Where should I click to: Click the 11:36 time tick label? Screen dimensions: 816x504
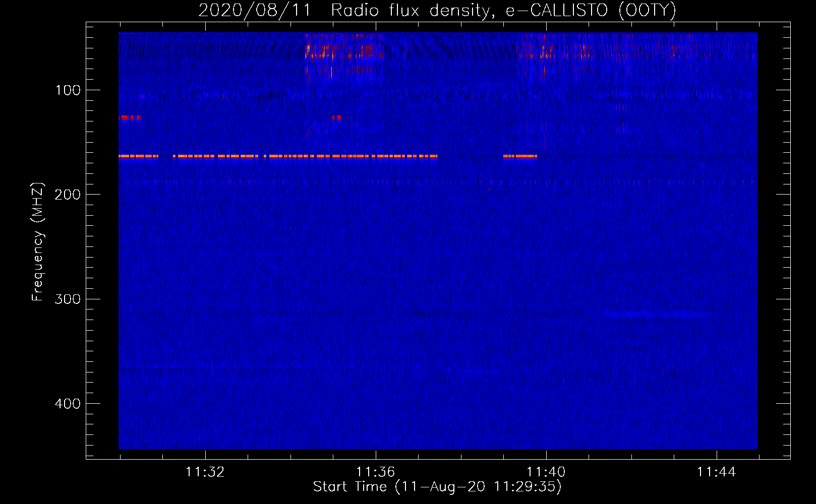click(x=375, y=472)
